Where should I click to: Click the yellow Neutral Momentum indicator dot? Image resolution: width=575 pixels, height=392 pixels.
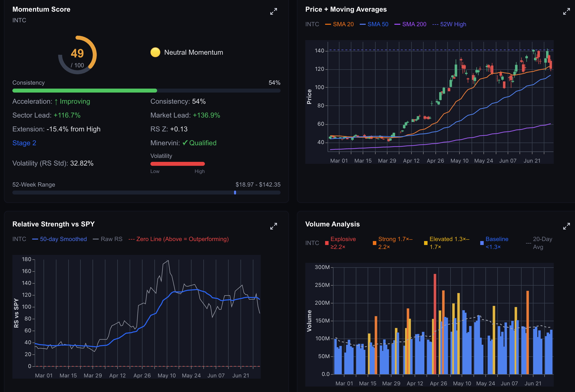click(x=155, y=52)
